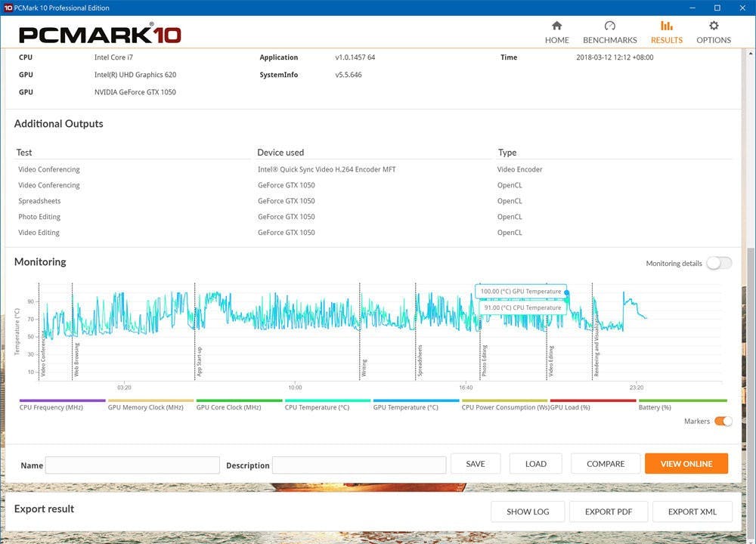The image size is (756, 544).
Task: Click the Rendering and Visualization chart marker
Action: (x=596, y=345)
